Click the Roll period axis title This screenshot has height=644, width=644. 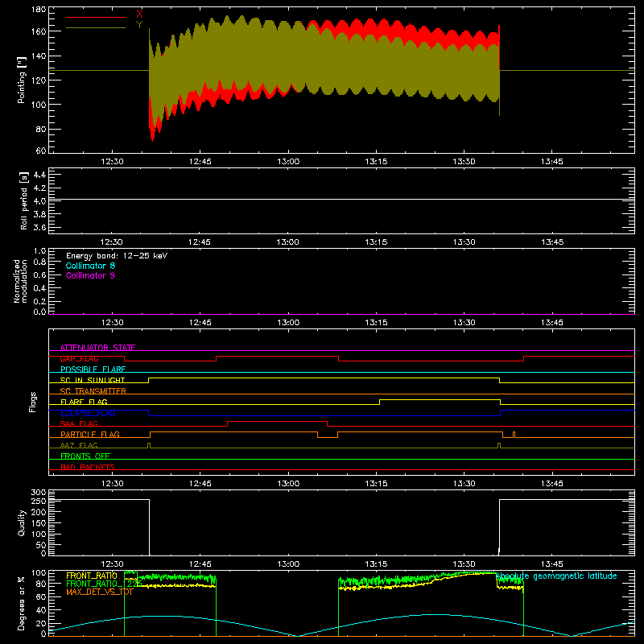click(24, 200)
